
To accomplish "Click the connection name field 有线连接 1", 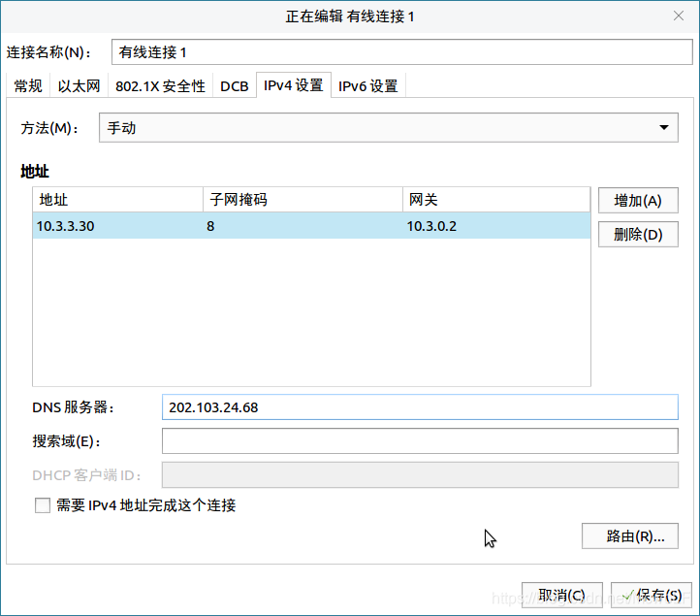I will point(401,52).
